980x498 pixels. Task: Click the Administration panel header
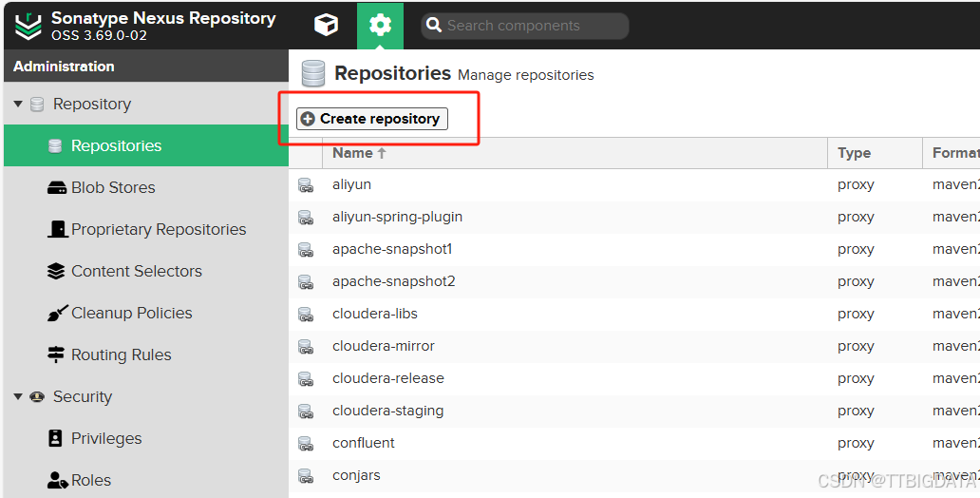pos(146,66)
